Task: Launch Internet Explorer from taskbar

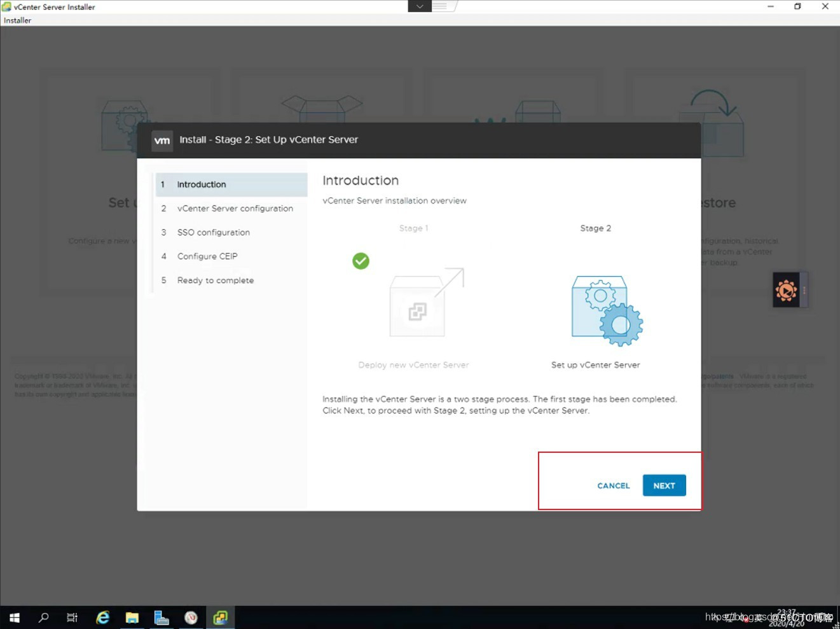Action: coord(102,618)
